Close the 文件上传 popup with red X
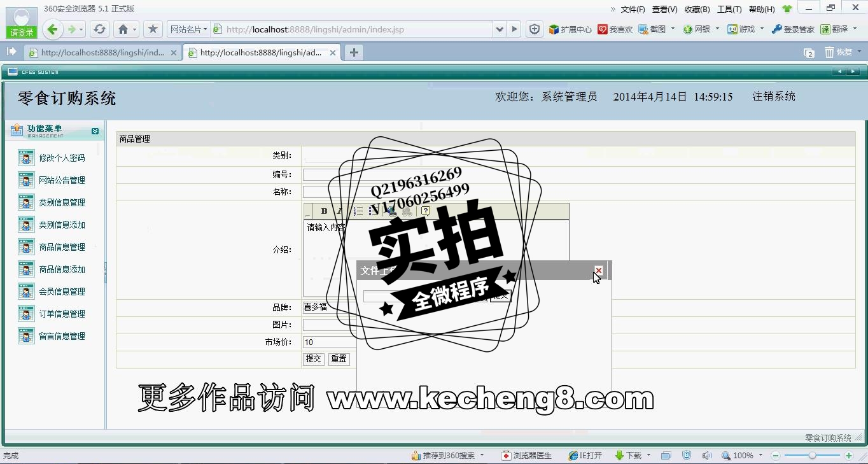The image size is (868, 464). tap(598, 271)
